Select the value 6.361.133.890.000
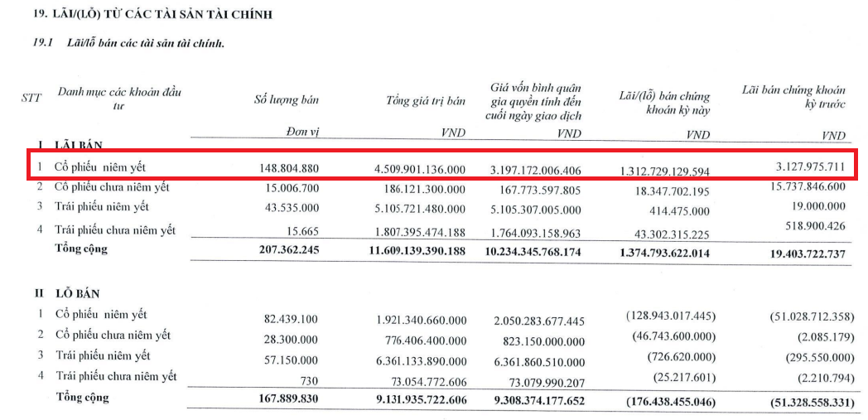Screen dimensions: 868x420 [421, 360]
